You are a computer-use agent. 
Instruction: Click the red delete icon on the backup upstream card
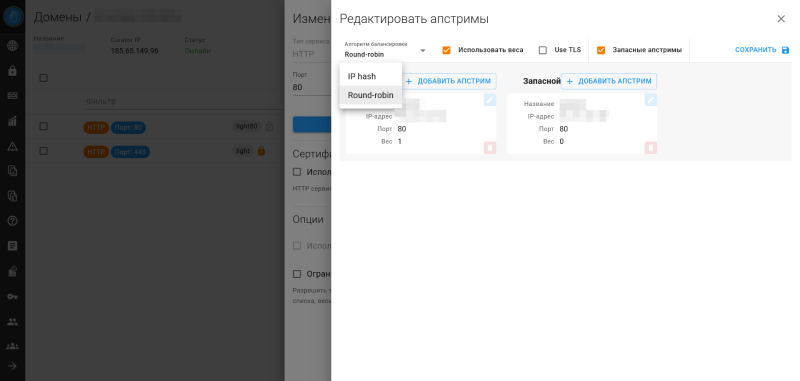(651, 147)
